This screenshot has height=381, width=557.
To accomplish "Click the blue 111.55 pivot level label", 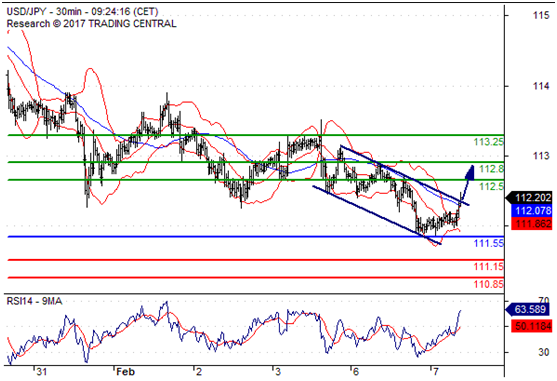I will point(489,243).
